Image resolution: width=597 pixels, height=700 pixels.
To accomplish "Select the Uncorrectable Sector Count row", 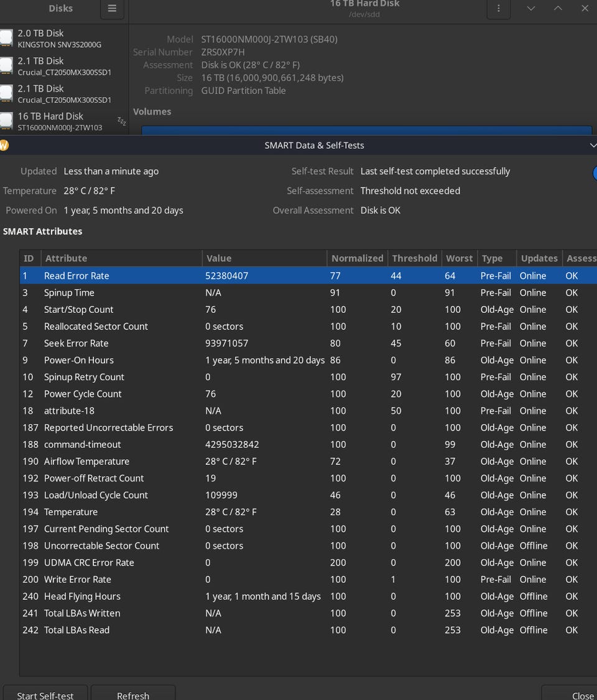I will (308, 546).
